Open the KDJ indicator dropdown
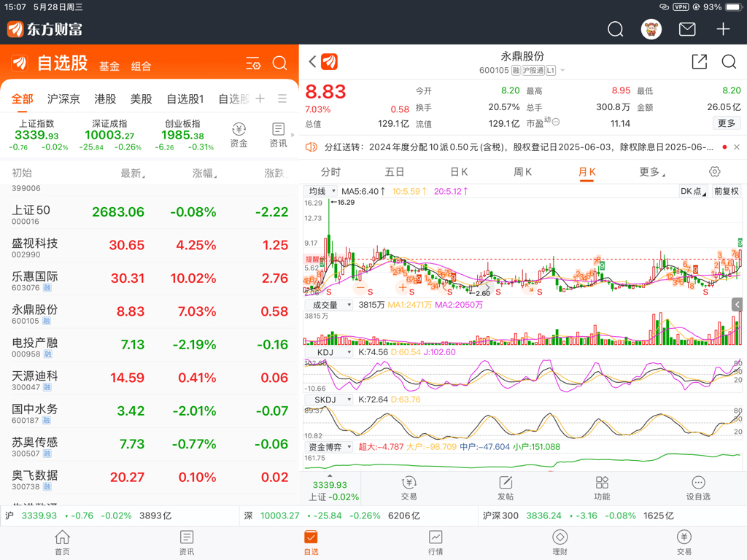The image size is (747, 560). (328, 352)
